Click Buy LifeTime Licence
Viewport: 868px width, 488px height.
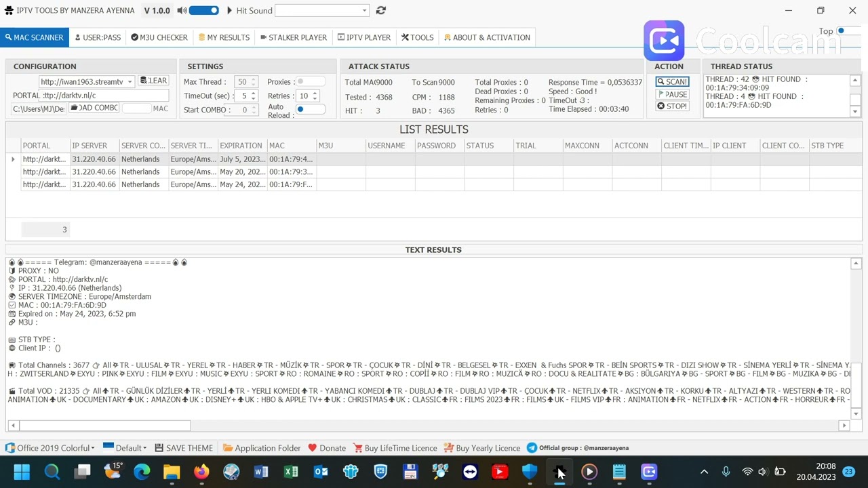pos(395,448)
